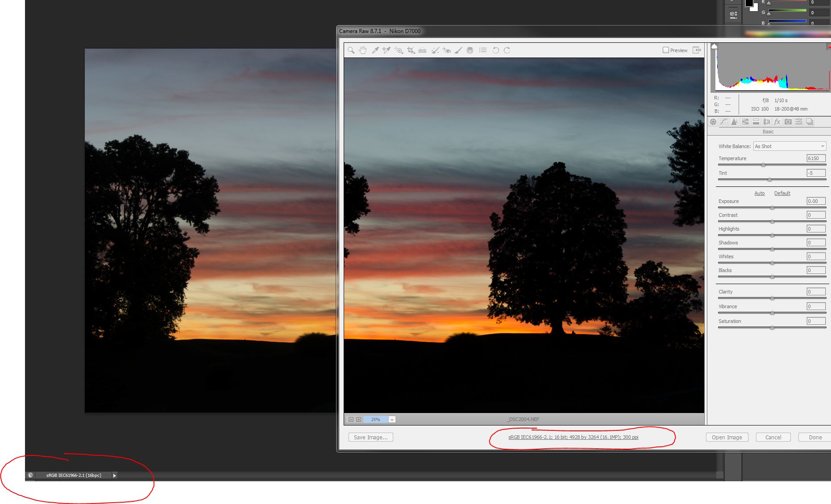Image resolution: width=831 pixels, height=504 pixels.
Task: Switch to the Lens Corrections tab
Action: [766, 121]
